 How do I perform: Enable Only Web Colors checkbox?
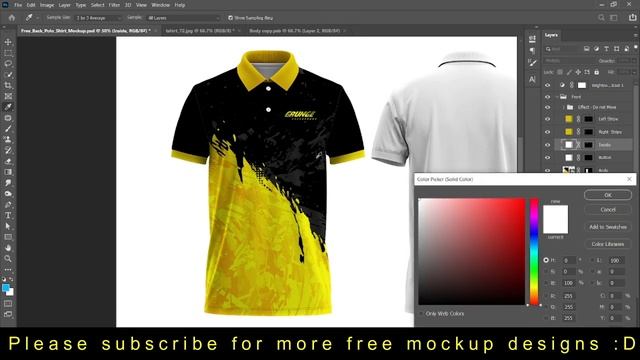(x=421, y=313)
